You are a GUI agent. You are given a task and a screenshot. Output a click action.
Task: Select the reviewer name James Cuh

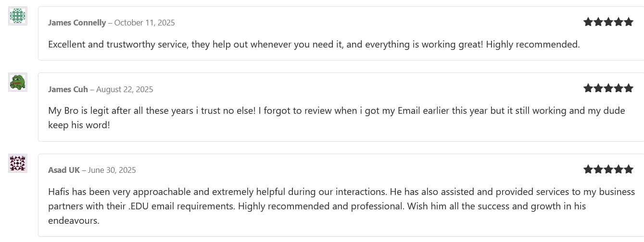tap(68, 89)
